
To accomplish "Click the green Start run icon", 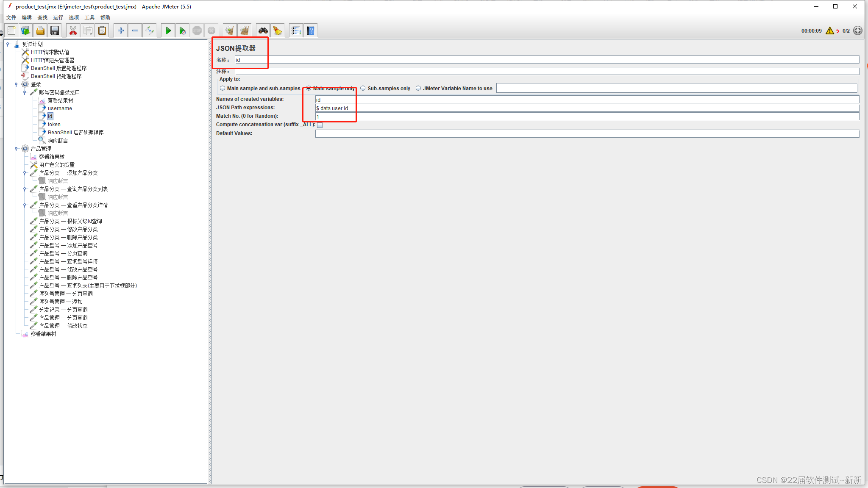I will coord(168,30).
